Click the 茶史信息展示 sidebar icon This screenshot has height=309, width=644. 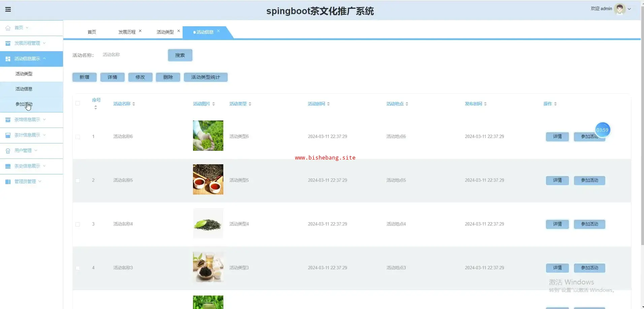(8, 166)
